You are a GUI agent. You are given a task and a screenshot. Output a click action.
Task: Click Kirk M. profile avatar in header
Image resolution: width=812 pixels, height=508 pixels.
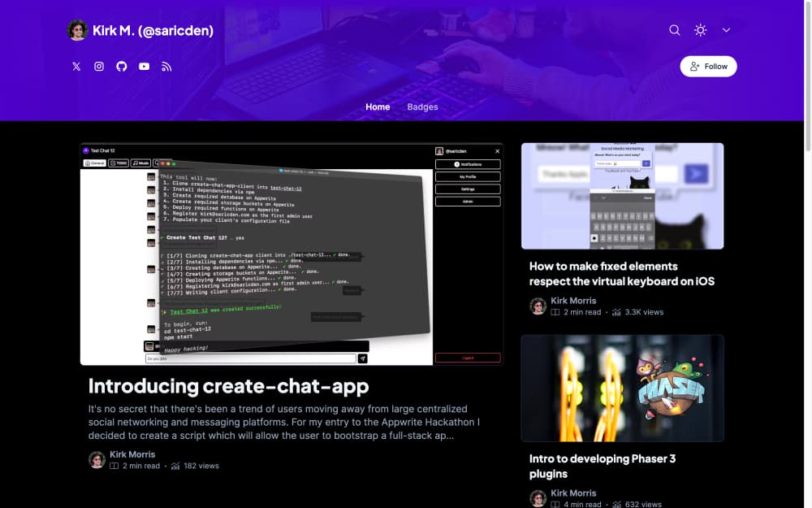[77, 31]
